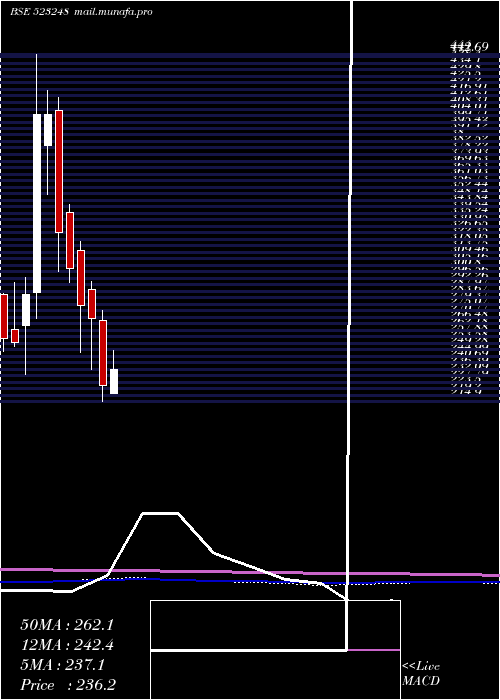Click the BSE 523248 symbol label

39,12
